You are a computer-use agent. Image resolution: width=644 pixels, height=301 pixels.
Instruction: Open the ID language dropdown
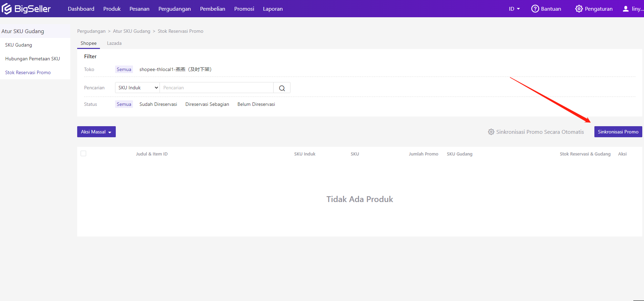[x=514, y=9]
